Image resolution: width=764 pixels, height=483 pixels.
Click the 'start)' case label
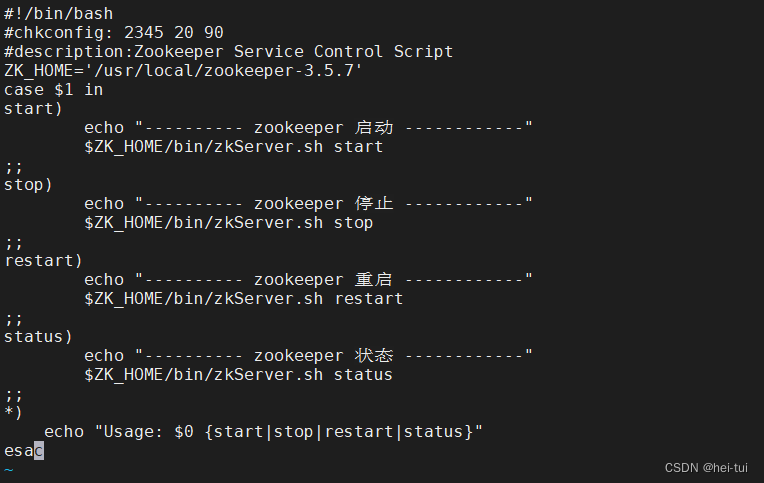click(x=33, y=109)
